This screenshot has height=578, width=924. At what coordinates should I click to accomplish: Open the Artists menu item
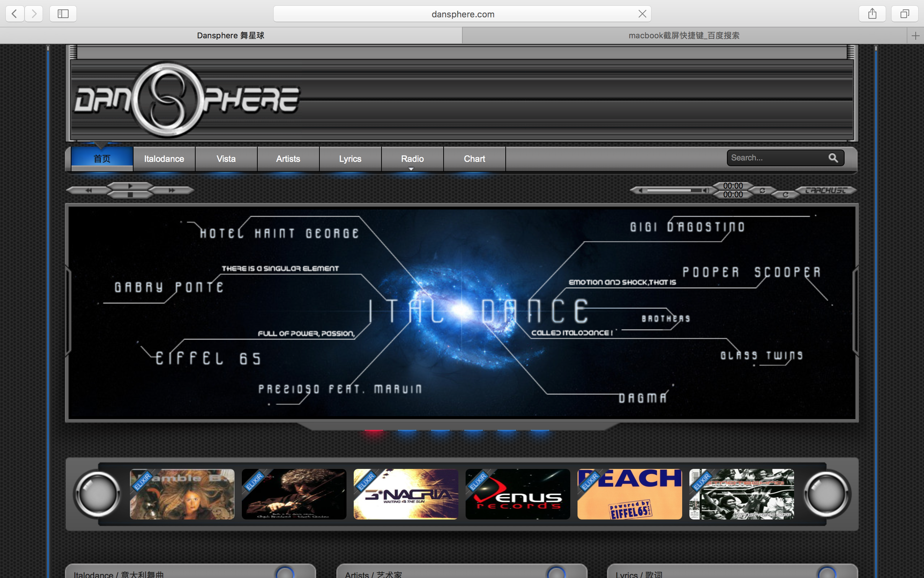(x=288, y=159)
